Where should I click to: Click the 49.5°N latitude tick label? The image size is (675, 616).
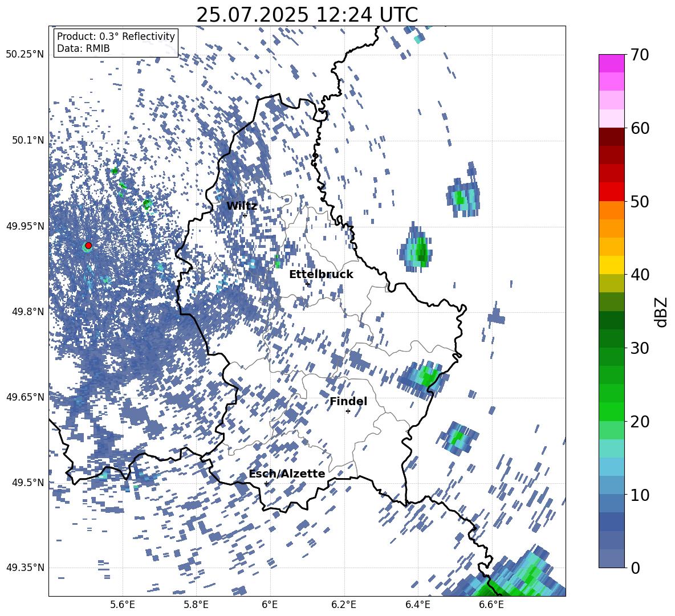point(28,483)
